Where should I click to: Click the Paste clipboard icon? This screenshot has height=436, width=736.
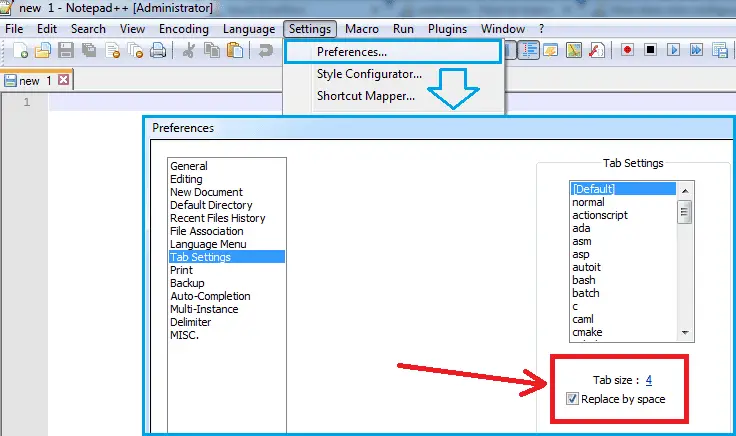pos(235,50)
